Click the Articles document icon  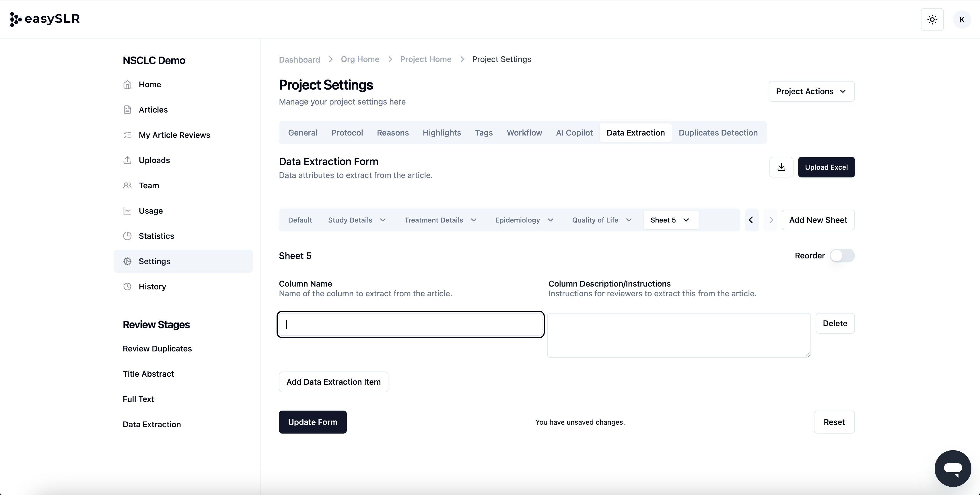point(127,110)
